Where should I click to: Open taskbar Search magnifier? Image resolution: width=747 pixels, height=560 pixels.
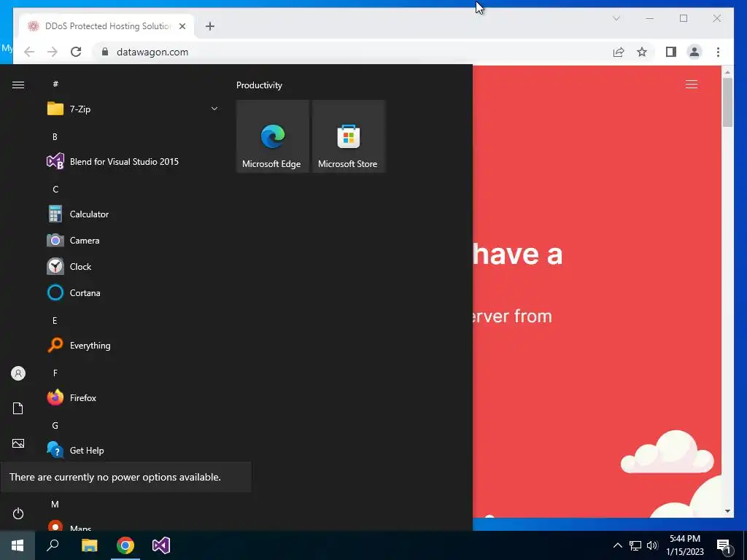pyautogui.click(x=53, y=545)
